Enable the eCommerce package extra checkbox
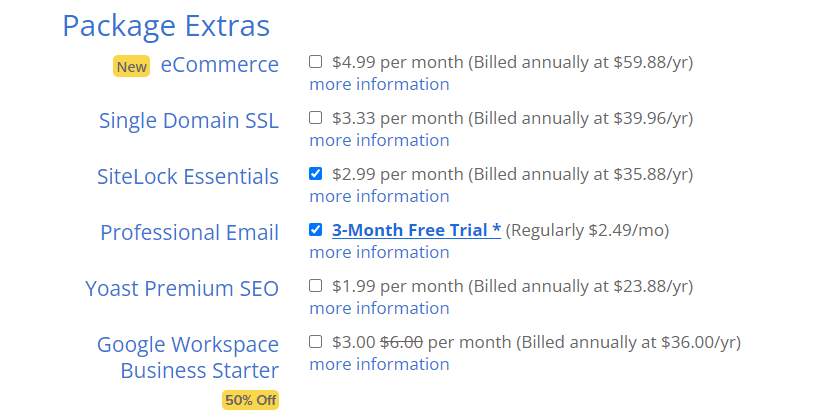833x418 pixels. pos(316,62)
